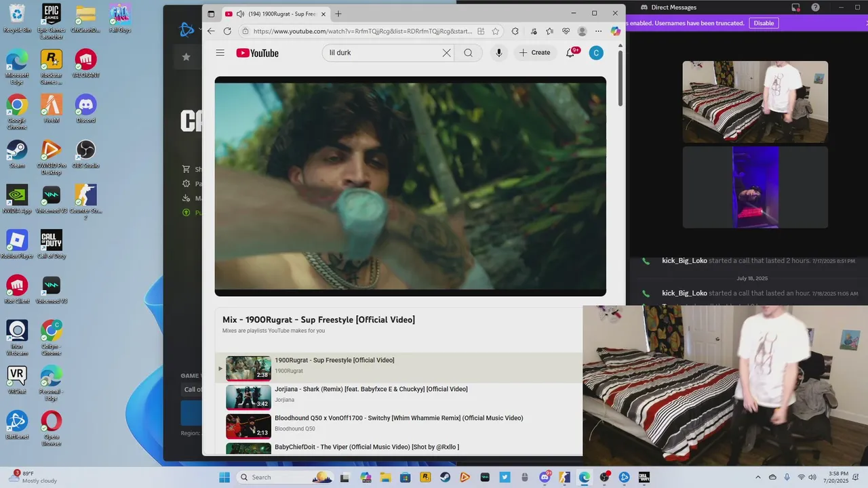Clear the 'lil durk' search text
The image size is (868, 488).
[x=446, y=53]
